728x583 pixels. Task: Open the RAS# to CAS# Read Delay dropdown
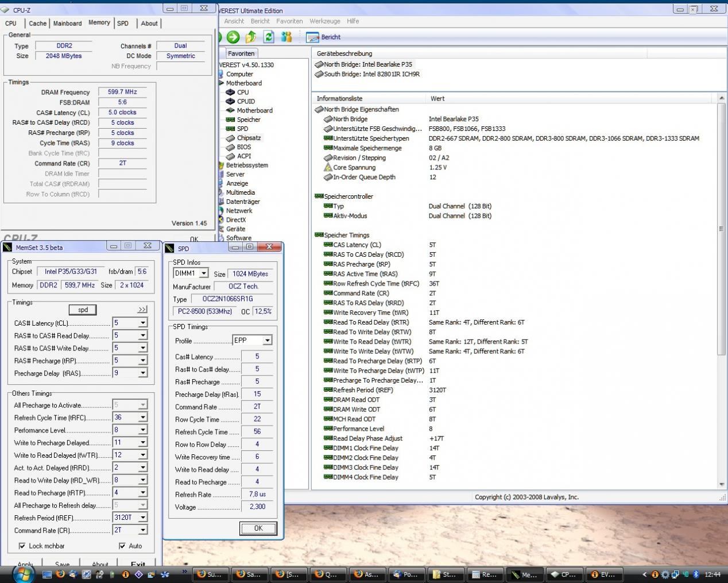[142, 335]
